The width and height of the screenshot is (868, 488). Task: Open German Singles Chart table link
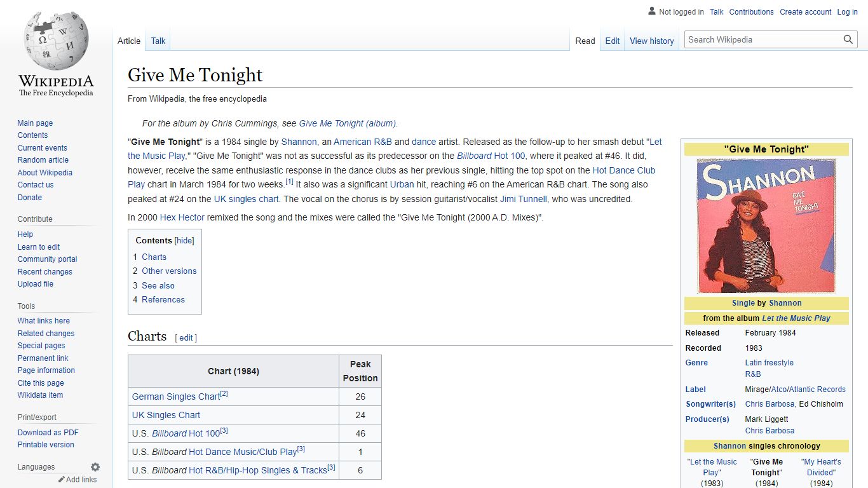tap(176, 396)
